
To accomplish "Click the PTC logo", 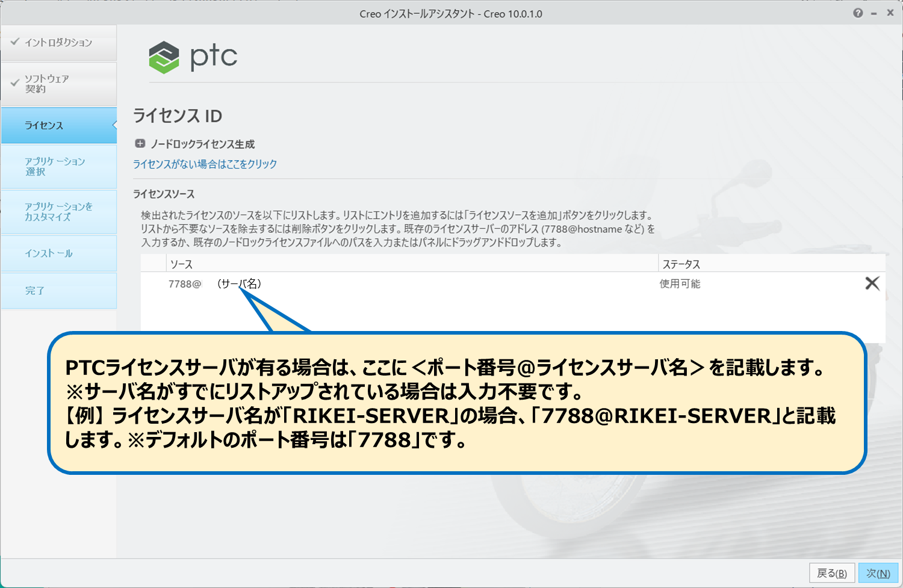I will [193, 57].
